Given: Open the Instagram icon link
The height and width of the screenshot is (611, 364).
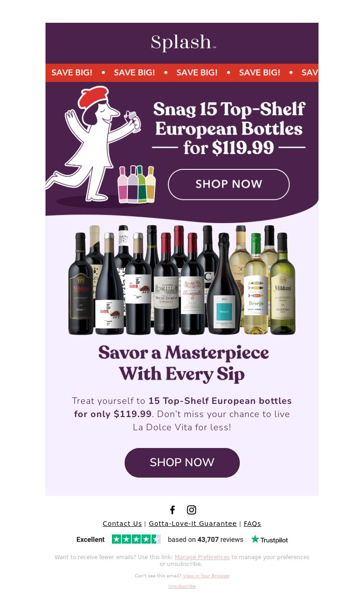Looking at the screenshot, I should (192, 510).
